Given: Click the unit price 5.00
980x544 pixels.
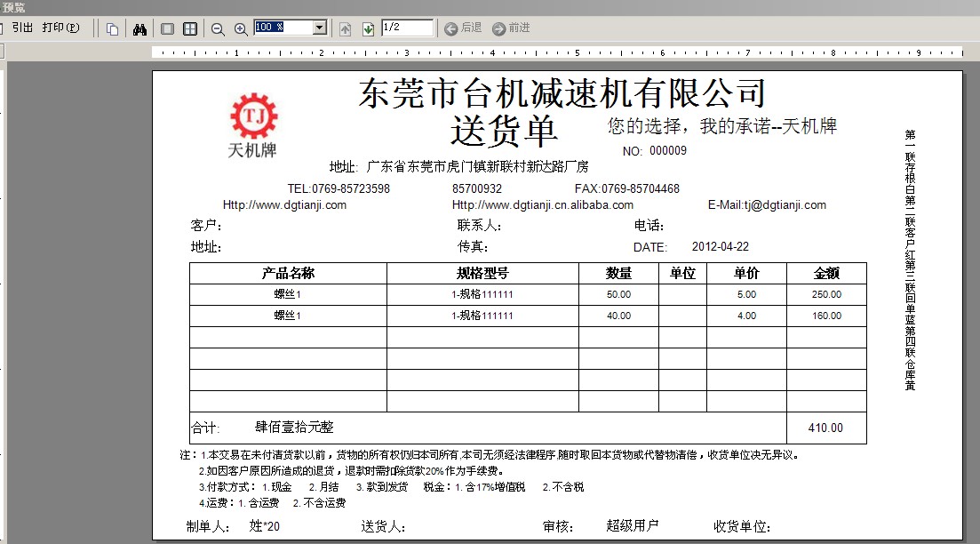Looking at the screenshot, I should click(746, 294).
